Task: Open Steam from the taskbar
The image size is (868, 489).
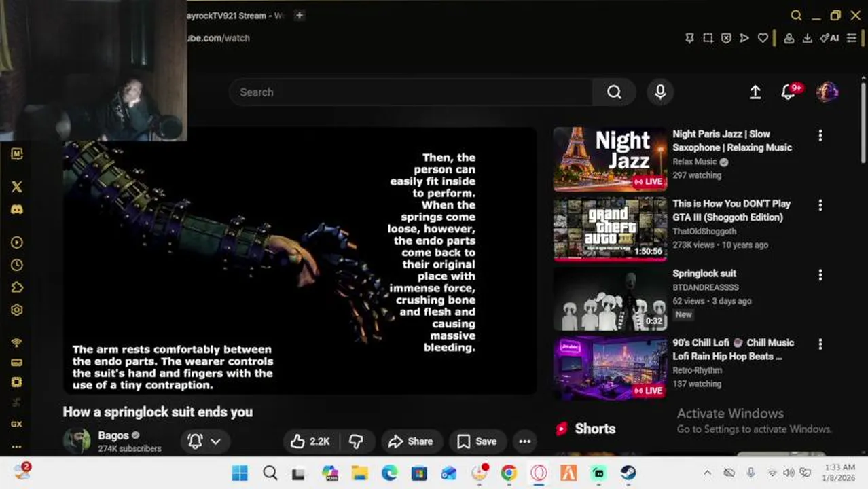Action: click(x=628, y=473)
